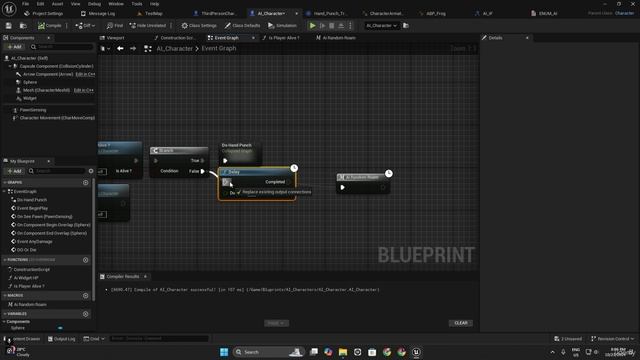Click Edit in C++ link for Mesh
Screen dimensions: 640x360
84,90
